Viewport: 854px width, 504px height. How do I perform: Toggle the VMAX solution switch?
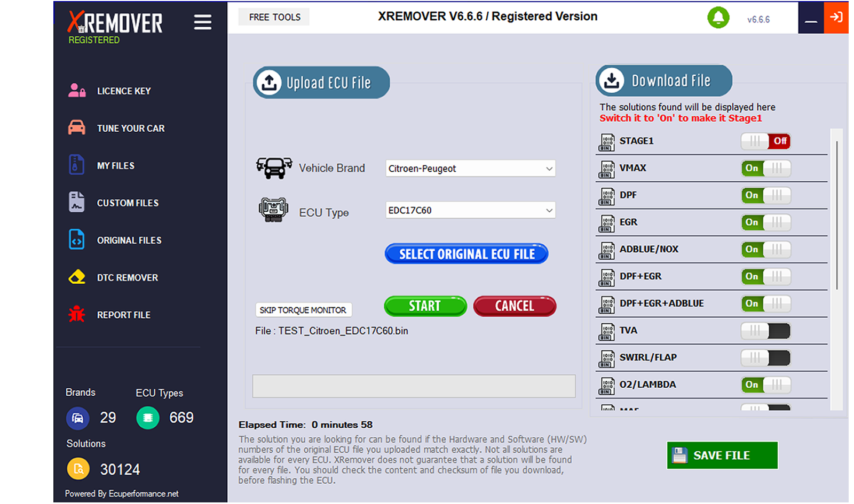(x=765, y=168)
